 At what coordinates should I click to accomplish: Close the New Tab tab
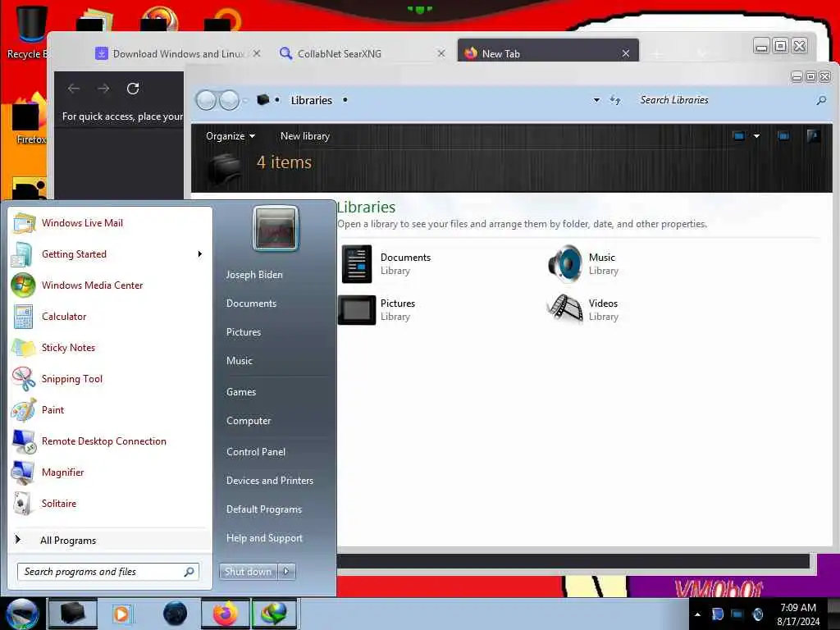[x=625, y=53]
